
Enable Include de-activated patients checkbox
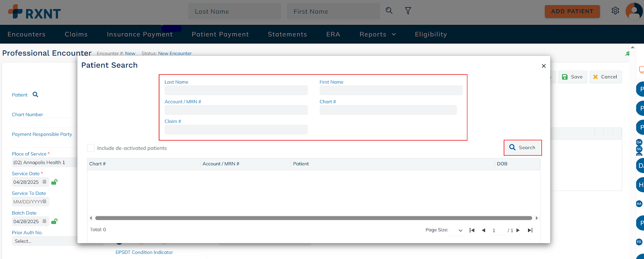[x=91, y=148]
